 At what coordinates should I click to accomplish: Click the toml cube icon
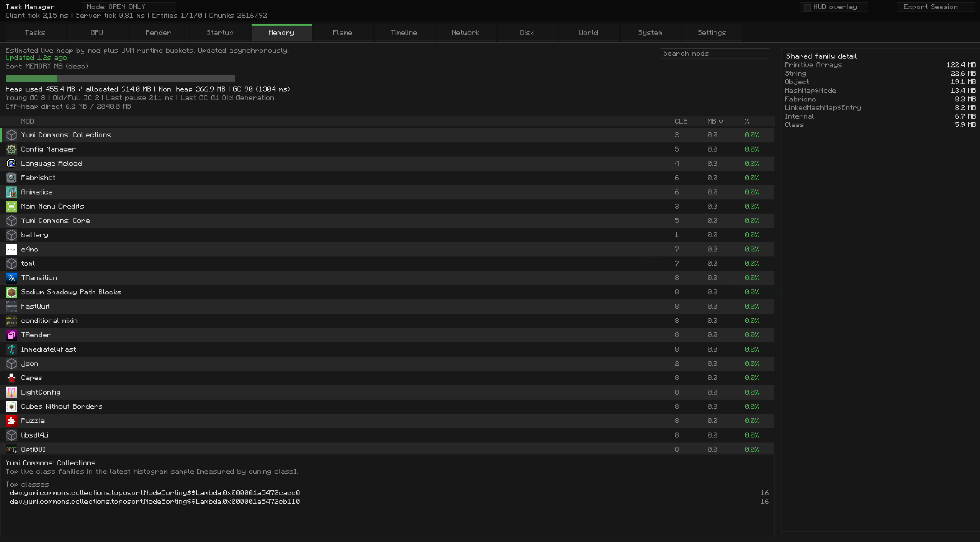pos(11,263)
